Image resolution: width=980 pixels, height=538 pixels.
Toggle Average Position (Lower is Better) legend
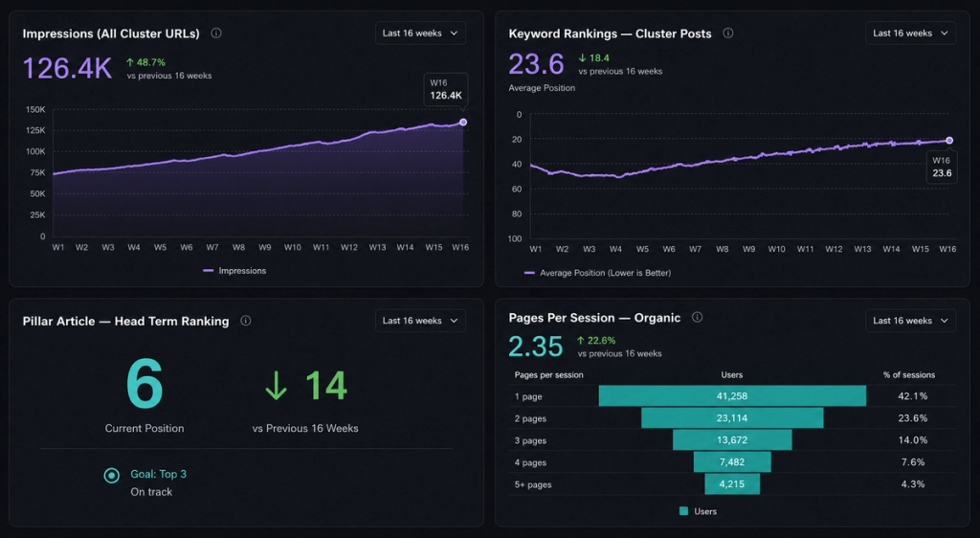(x=597, y=273)
